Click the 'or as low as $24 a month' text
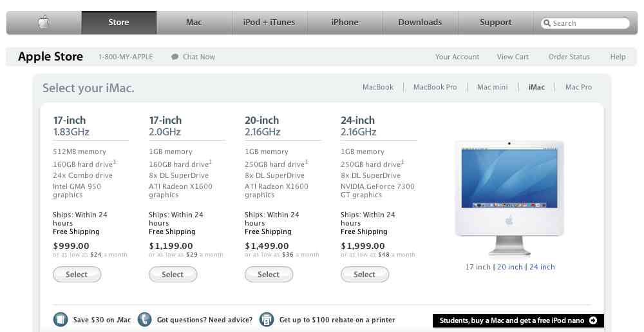 coord(90,255)
